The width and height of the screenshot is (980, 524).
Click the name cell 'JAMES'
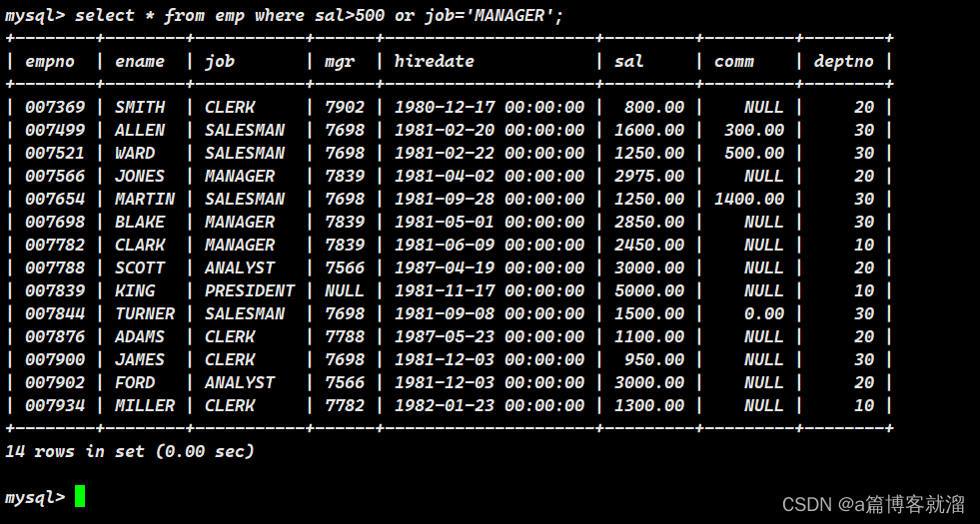coord(140,359)
